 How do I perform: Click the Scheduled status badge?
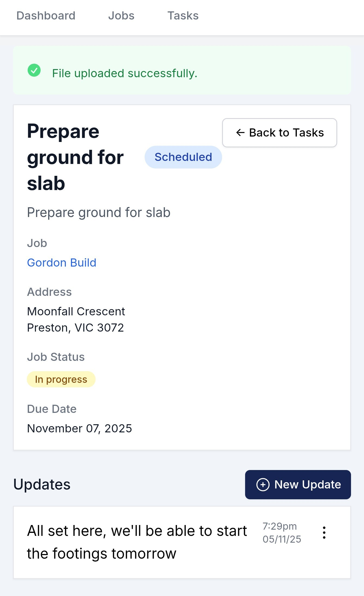point(183,157)
